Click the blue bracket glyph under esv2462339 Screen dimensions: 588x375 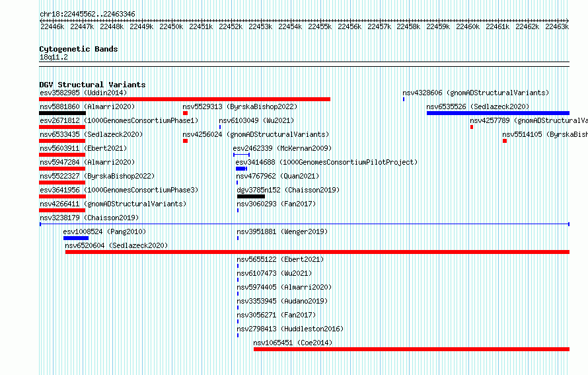point(242,155)
